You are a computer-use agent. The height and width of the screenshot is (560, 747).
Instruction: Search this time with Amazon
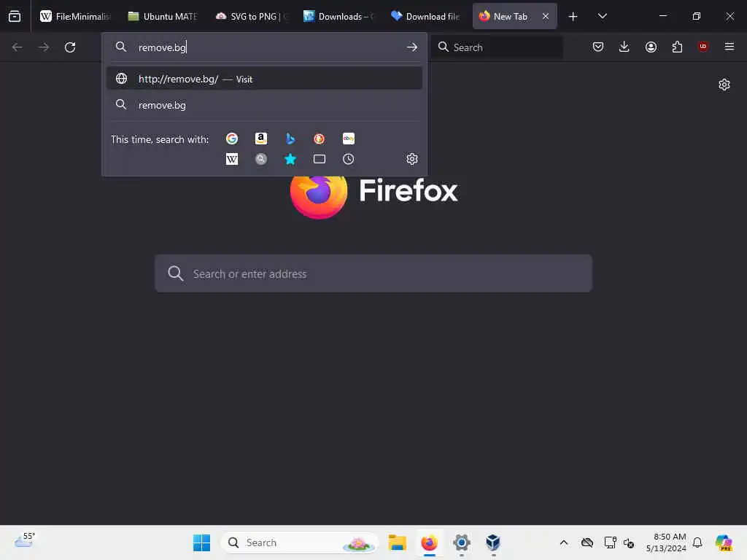(261, 139)
